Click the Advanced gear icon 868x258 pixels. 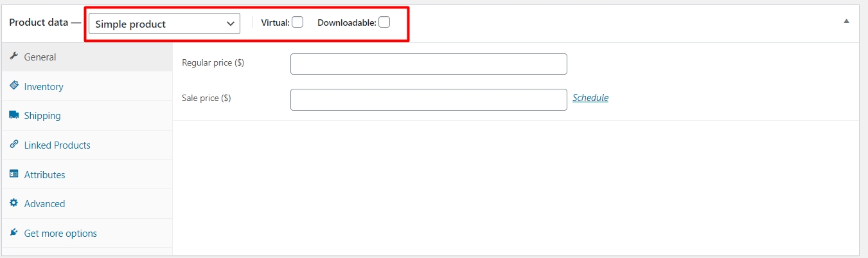click(x=13, y=203)
